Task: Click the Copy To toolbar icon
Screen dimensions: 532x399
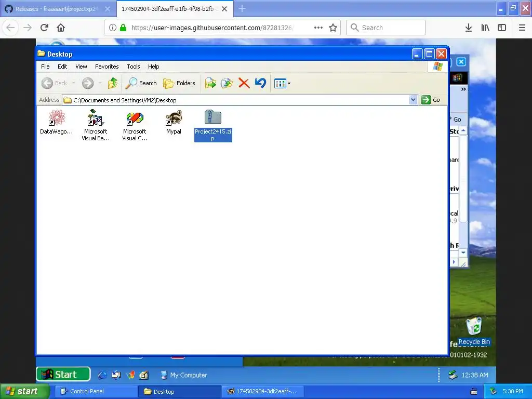Action: (x=227, y=83)
